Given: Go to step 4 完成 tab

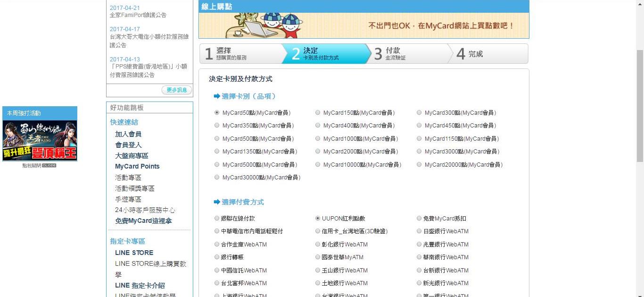Looking at the screenshot, I should pyautogui.click(x=488, y=54).
